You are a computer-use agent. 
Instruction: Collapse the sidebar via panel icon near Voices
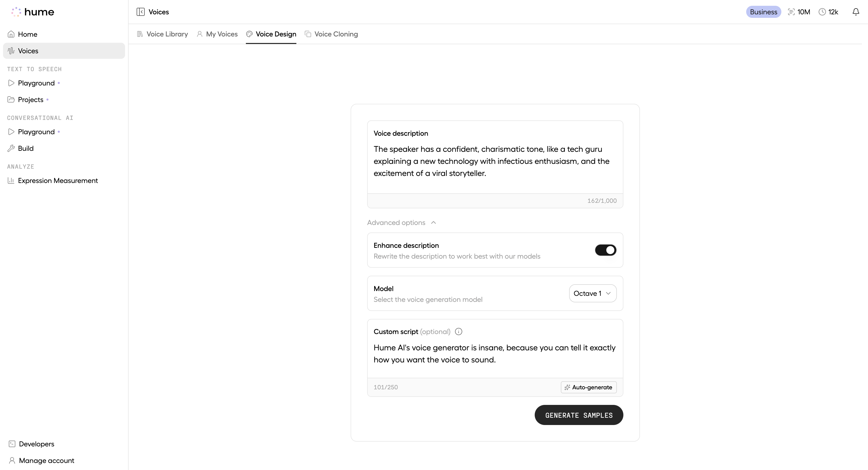[x=140, y=12]
